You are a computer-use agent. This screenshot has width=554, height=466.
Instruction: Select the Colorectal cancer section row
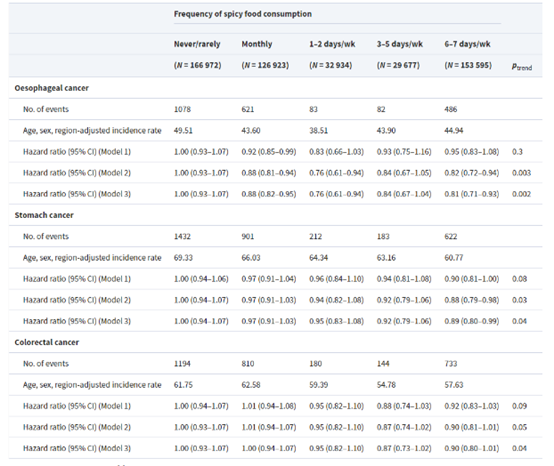click(276, 342)
